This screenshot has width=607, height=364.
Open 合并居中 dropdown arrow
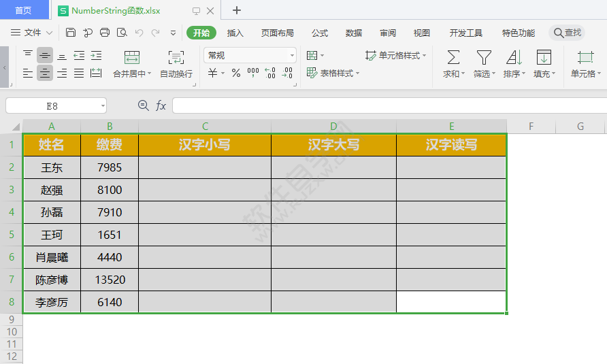click(x=150, y=73)
